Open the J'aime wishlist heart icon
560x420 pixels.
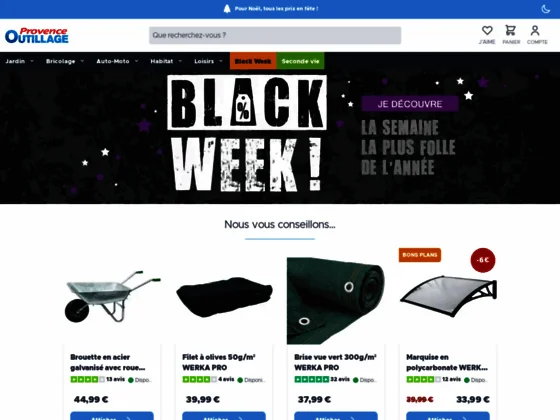(487, 35)
